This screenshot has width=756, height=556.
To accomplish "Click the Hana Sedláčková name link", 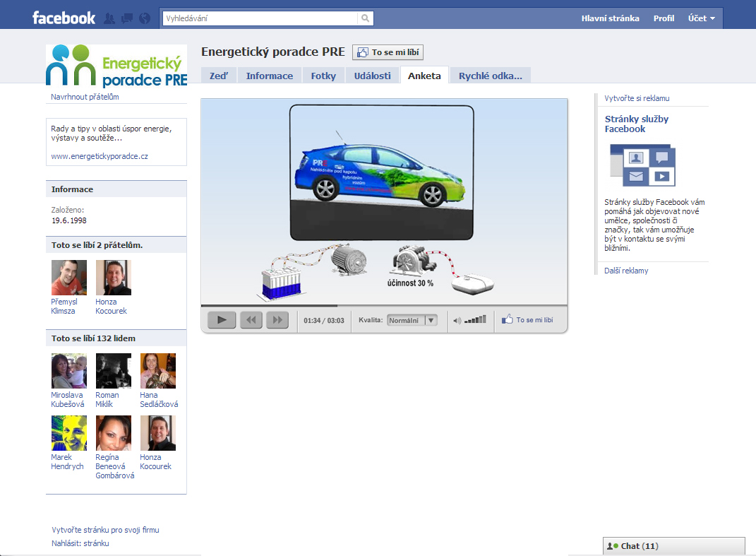I will pos(159,400).
